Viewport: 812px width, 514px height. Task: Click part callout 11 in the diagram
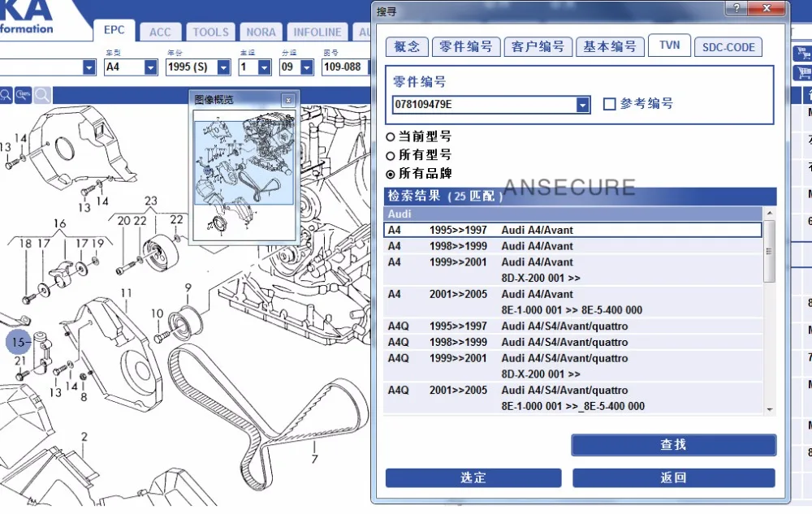(127, 293)
